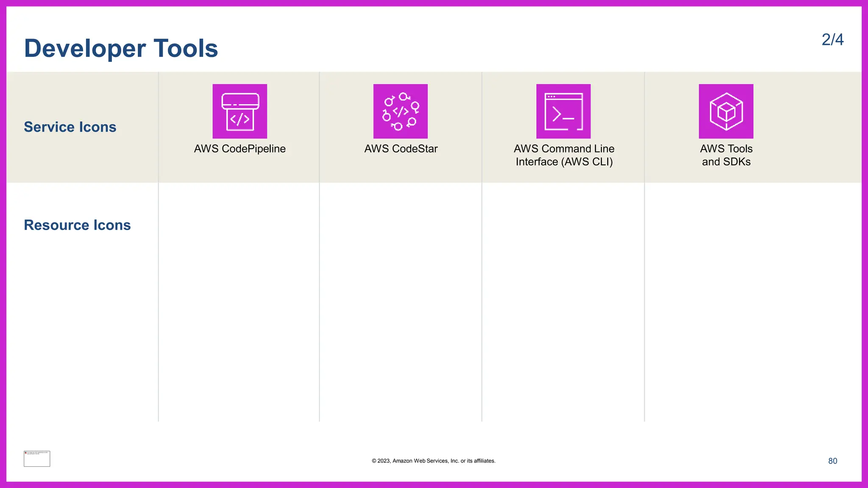Click the 'AWS CodeStar' label
868x488 pixels.
401,149
